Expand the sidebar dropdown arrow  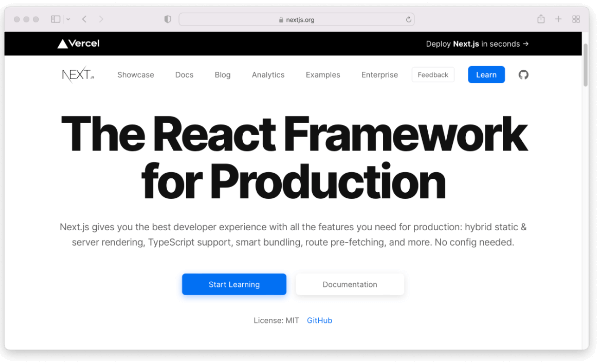[x=68, y=19]
